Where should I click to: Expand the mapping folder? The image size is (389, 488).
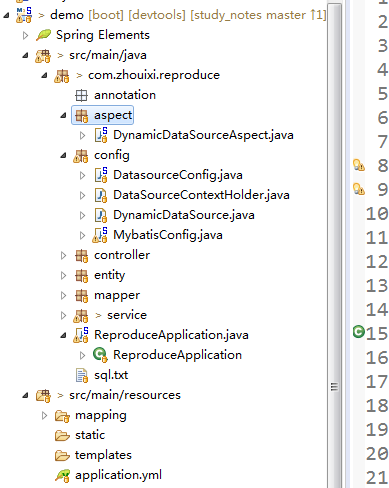(44, 415)
